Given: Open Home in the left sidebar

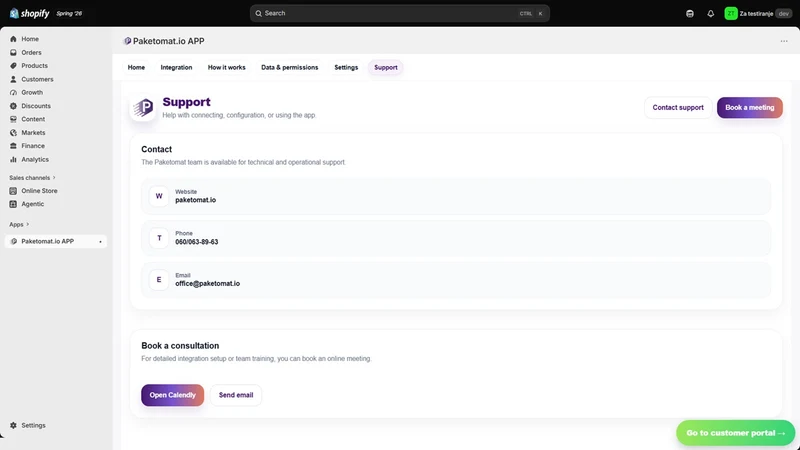Looking at the screenshot, I should tap(30, 39).
